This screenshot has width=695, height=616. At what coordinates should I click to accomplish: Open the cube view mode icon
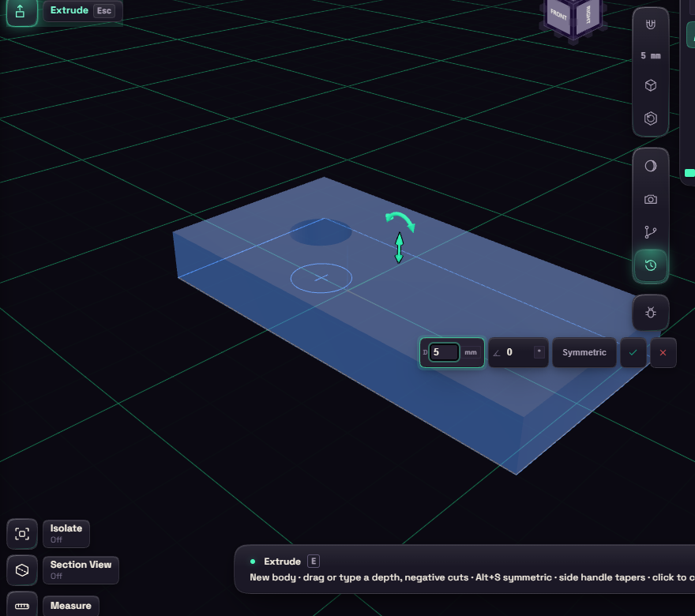650,85
